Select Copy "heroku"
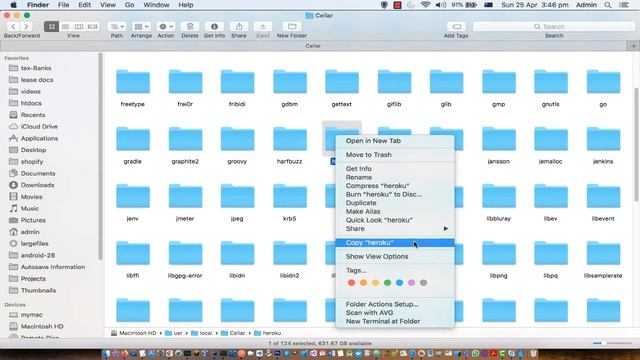The width and height of the screenshot is (640, 360). click(x=395, y=242)
